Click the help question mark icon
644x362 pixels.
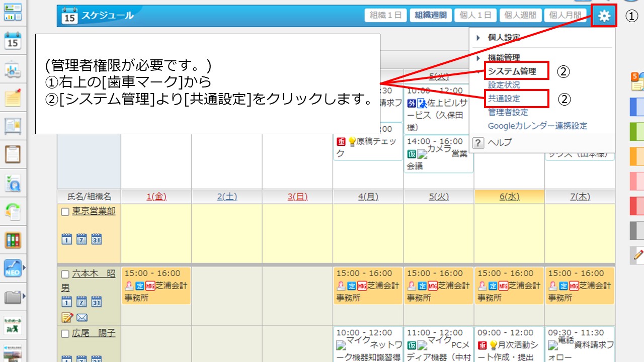pos(478,143)
